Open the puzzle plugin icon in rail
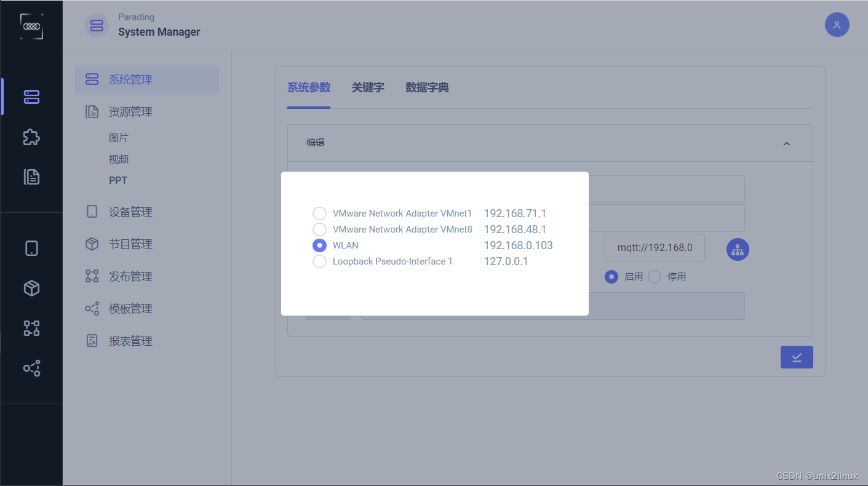The height and width of the screenshot is (486, 868). point(31,137)
